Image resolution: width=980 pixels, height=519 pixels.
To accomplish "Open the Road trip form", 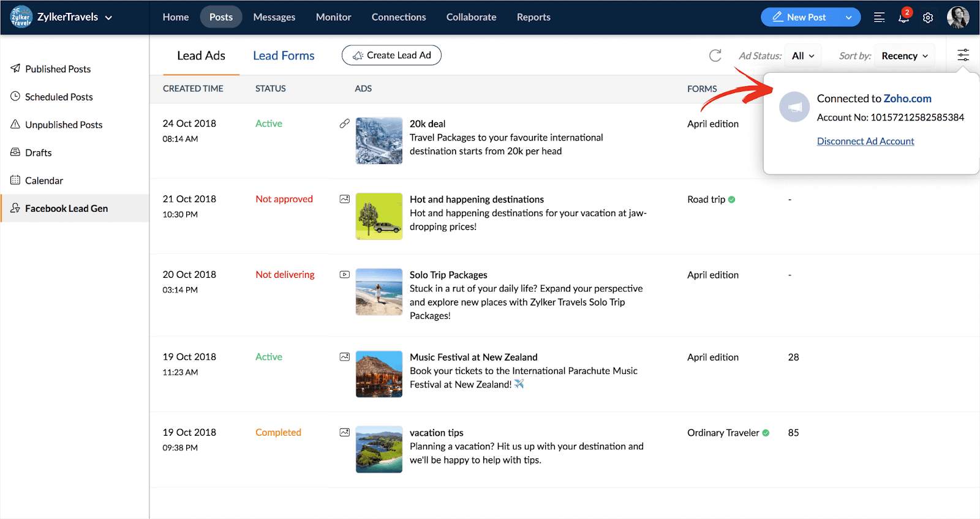I will (706, 200).
